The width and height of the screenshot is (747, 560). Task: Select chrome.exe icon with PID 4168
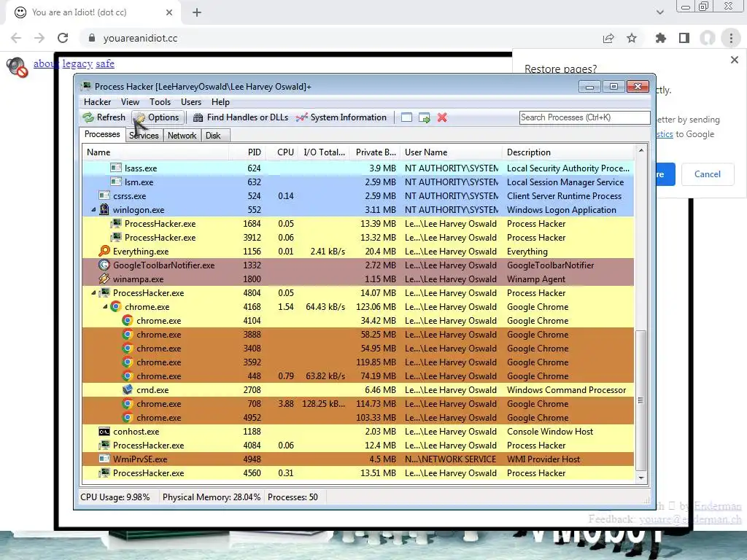(x=116, y=307)
